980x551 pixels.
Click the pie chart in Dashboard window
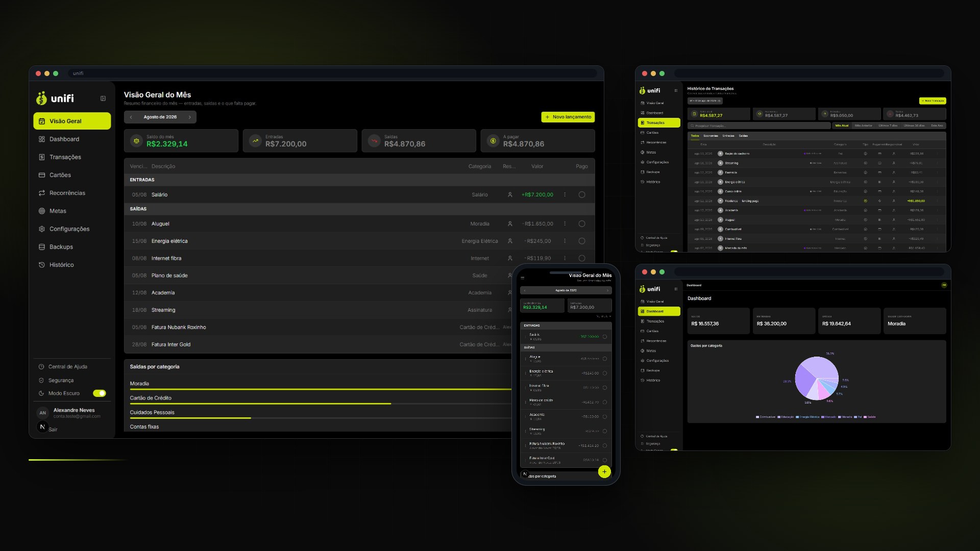click(x=817, y=378)
